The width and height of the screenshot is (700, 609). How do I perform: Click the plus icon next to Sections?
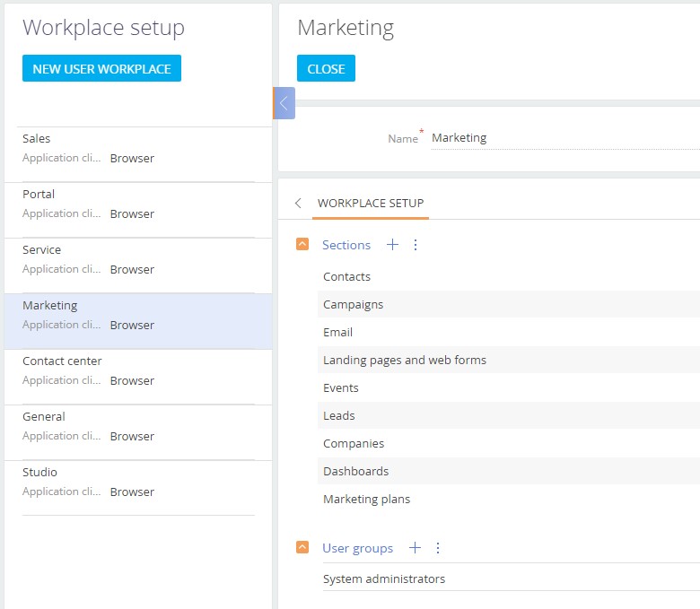pyautogui.click(x=392, y=245)
